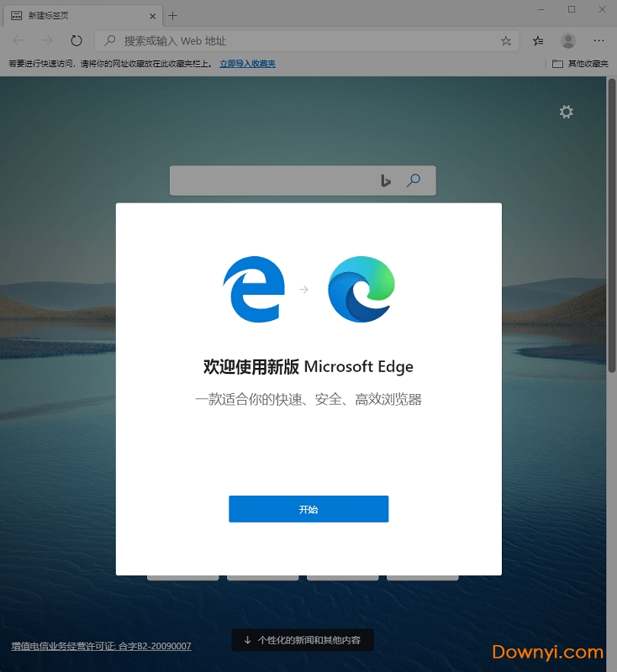The width and height of the screenshot is (617, 672).
Task: Close the browser window
Action: pyautogui.click(x=602, y=9)
